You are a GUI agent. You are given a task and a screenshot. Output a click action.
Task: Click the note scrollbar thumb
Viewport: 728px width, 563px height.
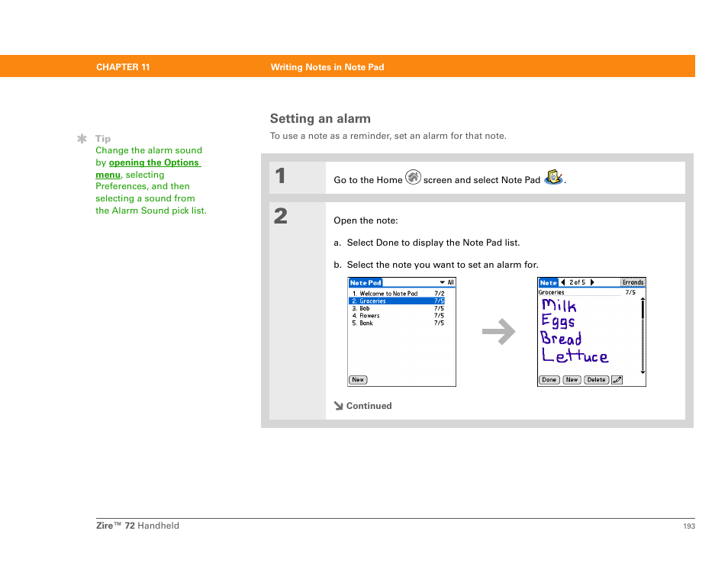pyautogui.click(x=643, y=310)
